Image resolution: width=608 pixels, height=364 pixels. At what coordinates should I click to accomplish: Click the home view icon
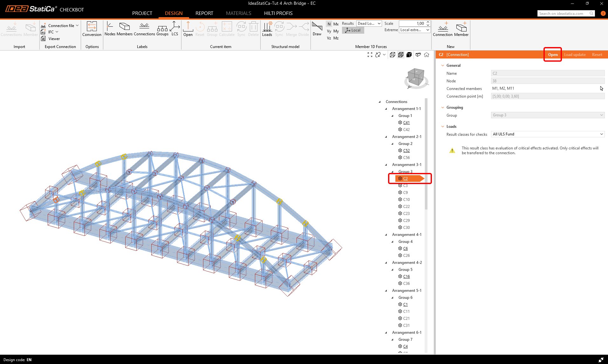pos(427,55)
